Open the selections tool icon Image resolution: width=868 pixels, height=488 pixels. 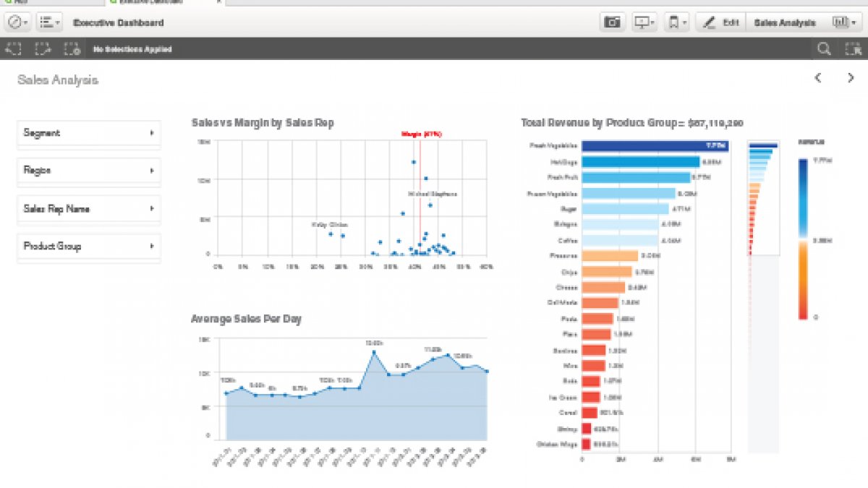(x=852, y=49)
